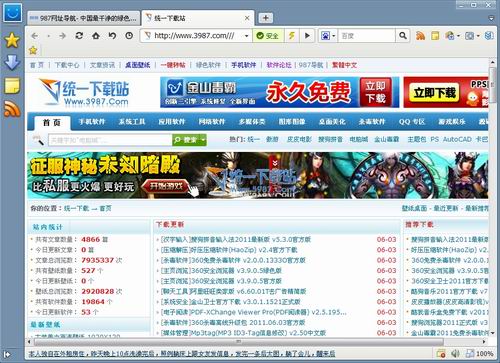Open the browsing history clock icon
Screen dimensions: 500x363
(x=129, y=36)
